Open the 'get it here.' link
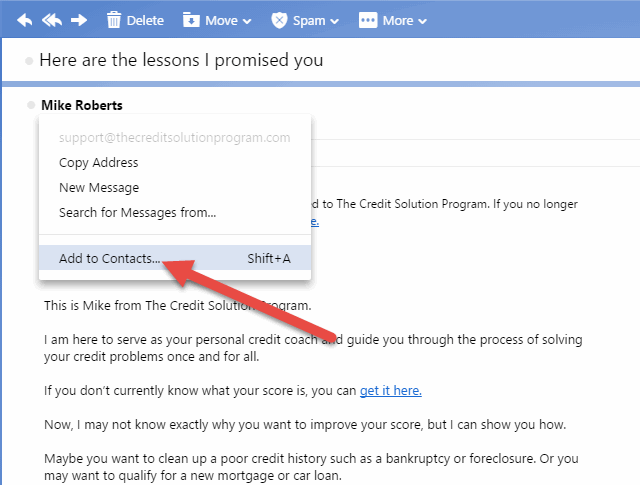 point(391,391)
